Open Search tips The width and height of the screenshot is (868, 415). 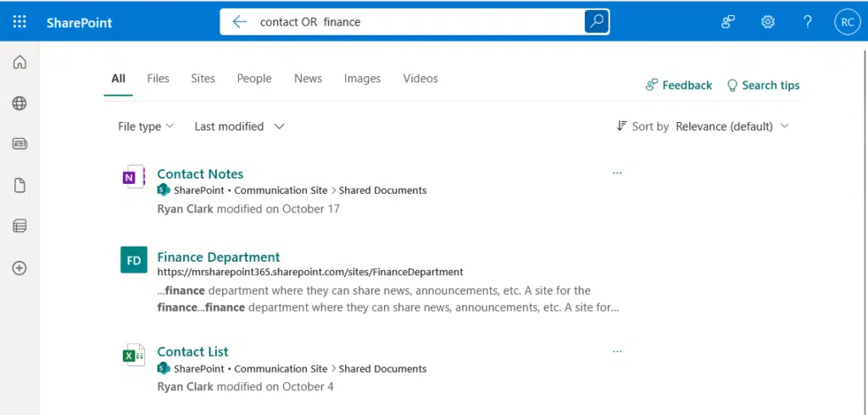point(763,86)
